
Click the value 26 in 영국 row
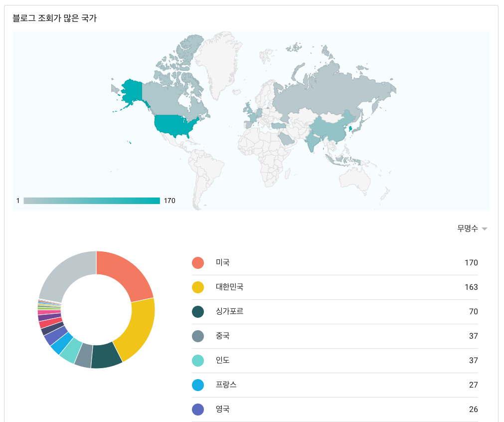pos(474,410)
